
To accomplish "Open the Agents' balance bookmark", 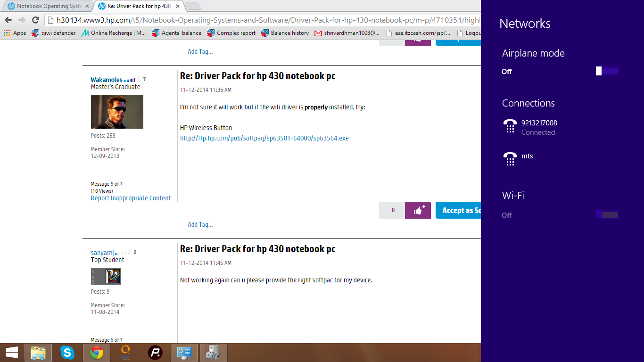I will coord(177,33).
